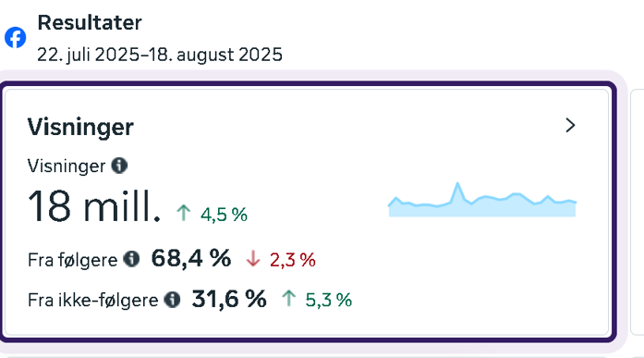This screenshot has width=644, height=358.
Task: Click the Facebook logo icon
Action: (15, 37)
